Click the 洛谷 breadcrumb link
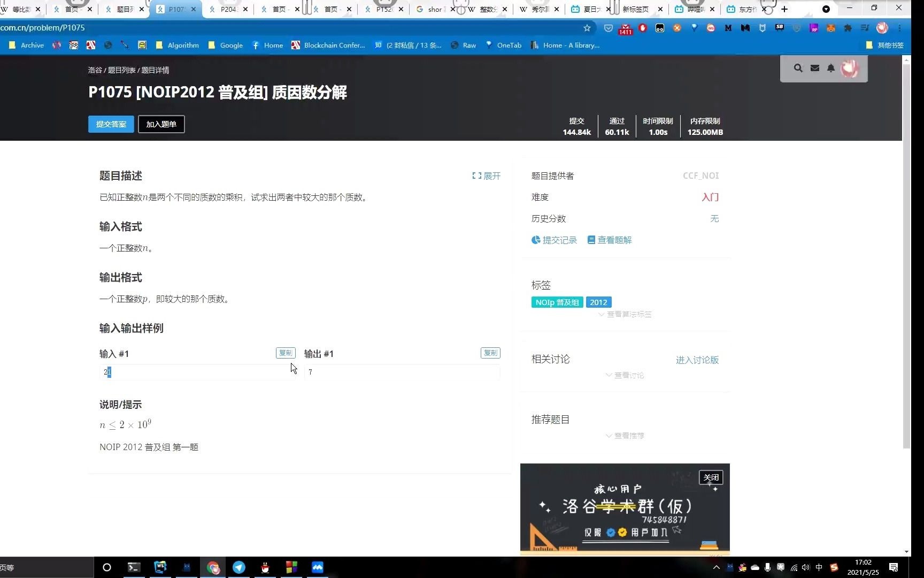 [x=95, y=70]
